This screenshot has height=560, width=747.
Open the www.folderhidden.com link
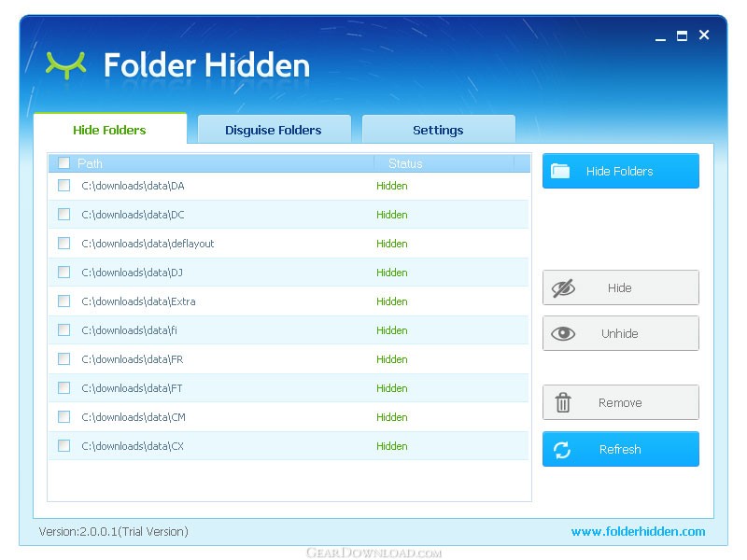(638, 531)
